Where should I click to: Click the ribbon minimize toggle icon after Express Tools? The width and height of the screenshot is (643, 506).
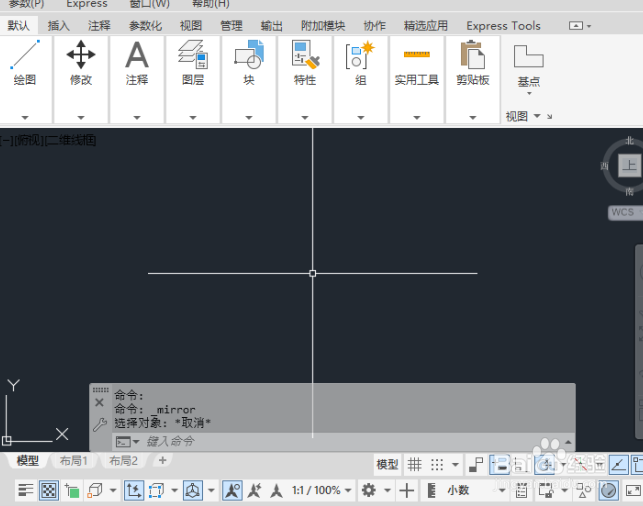[576, 26]
